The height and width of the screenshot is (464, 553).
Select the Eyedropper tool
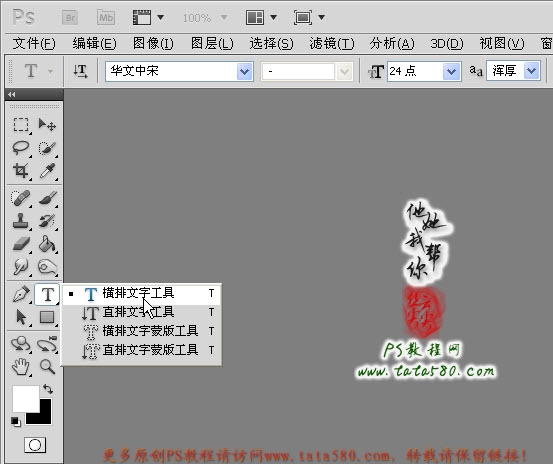(47, 171)
